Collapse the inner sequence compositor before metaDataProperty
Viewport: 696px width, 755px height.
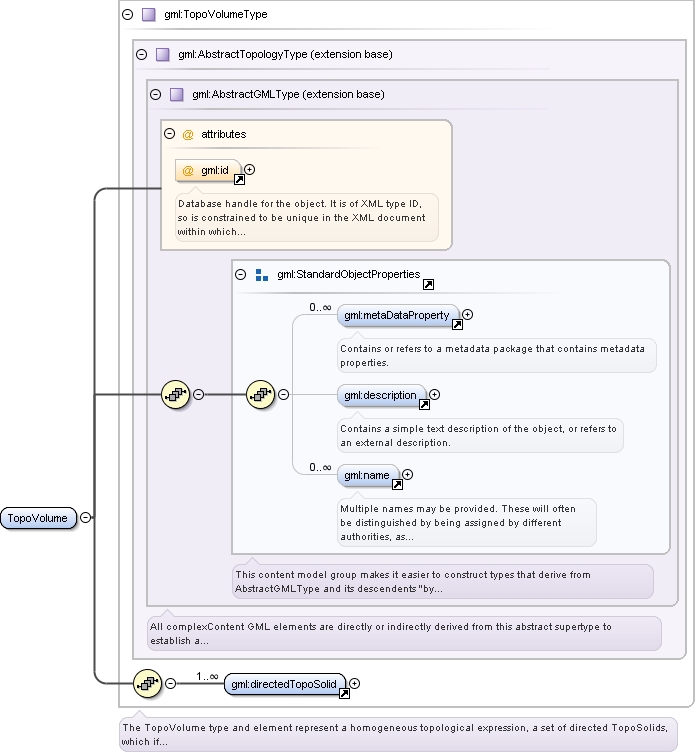tap(284, 394)
